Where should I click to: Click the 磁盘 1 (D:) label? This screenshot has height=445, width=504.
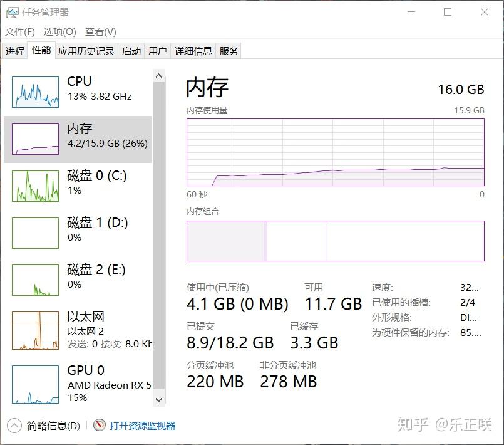point(98,223)
